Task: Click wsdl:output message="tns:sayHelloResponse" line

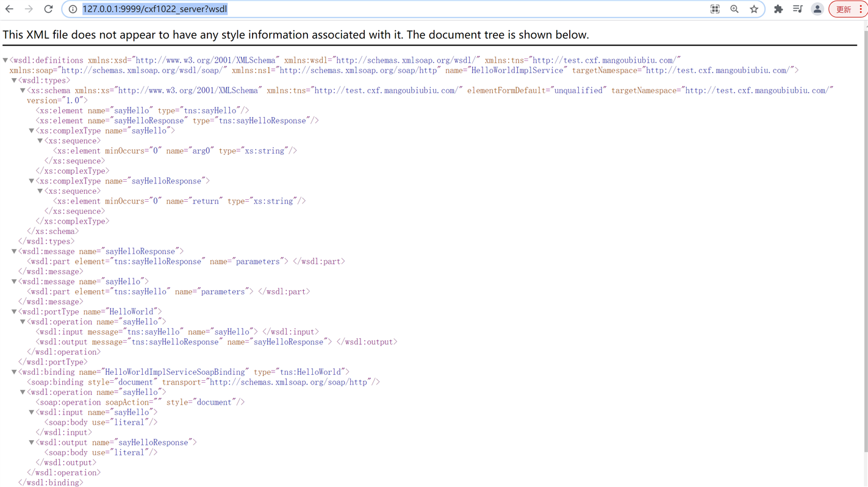Action: [x=217, y=342]
